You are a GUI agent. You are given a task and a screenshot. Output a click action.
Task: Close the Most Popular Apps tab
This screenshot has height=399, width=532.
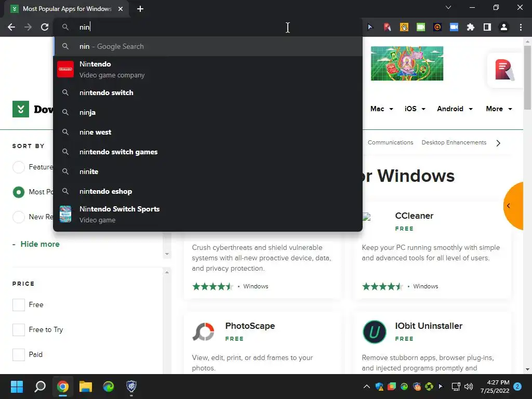(x=121, y=9)
